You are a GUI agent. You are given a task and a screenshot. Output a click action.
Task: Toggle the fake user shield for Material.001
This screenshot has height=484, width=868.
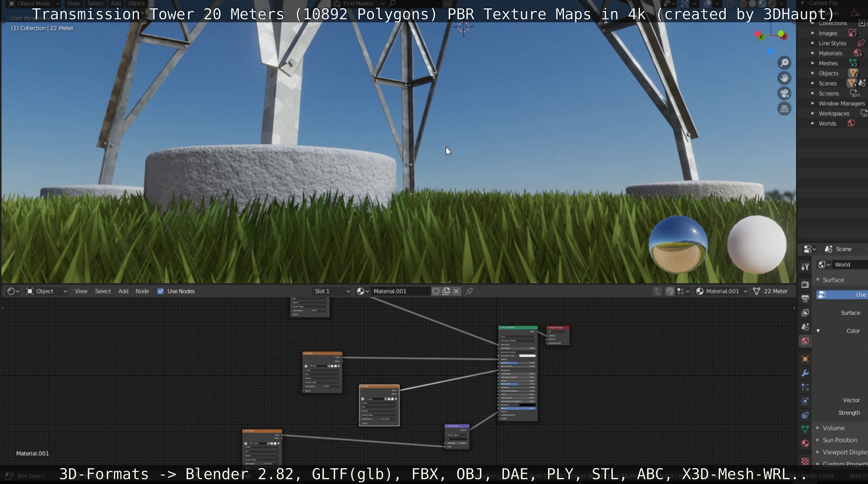click(x=436, y=291)
